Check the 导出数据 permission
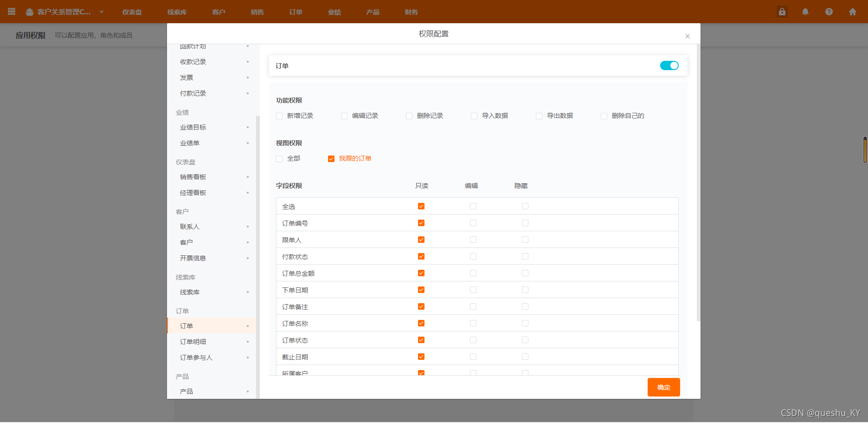868x423 pixels. [x=539, y=116]
